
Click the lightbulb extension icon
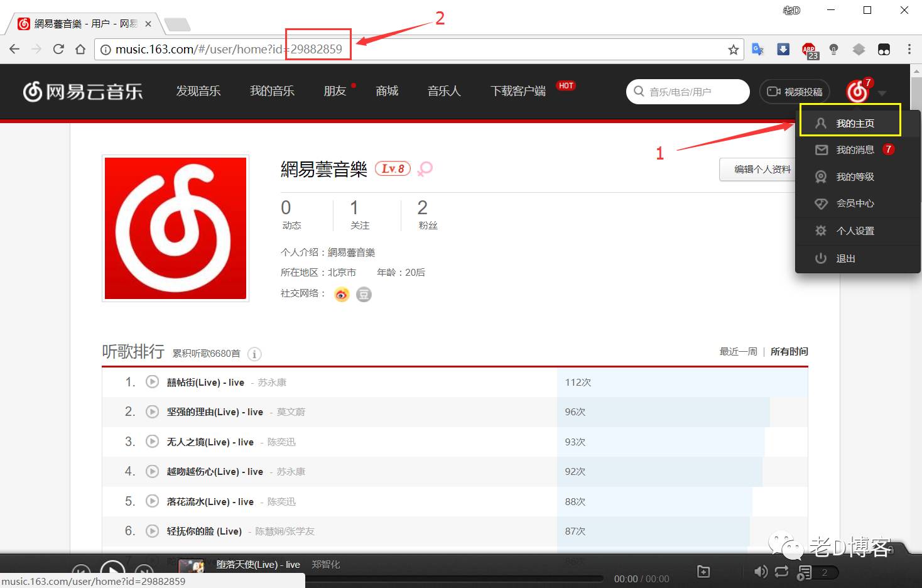tap(834, 49)
